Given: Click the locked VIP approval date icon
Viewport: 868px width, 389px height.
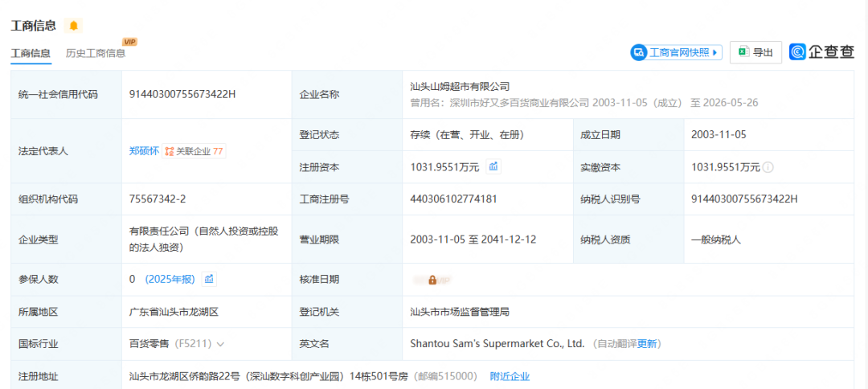Looking at the screenshot, I should coord(432,280).
